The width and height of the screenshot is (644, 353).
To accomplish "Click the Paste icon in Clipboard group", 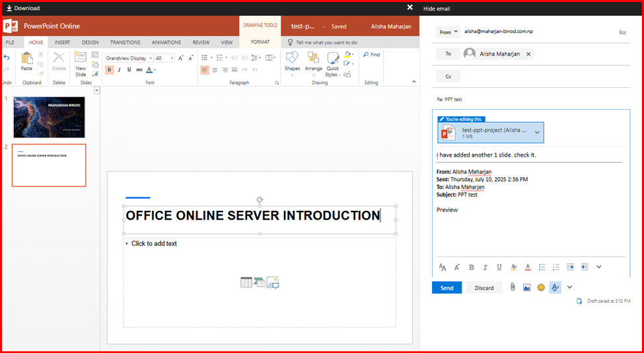I will tap(26, 59).
